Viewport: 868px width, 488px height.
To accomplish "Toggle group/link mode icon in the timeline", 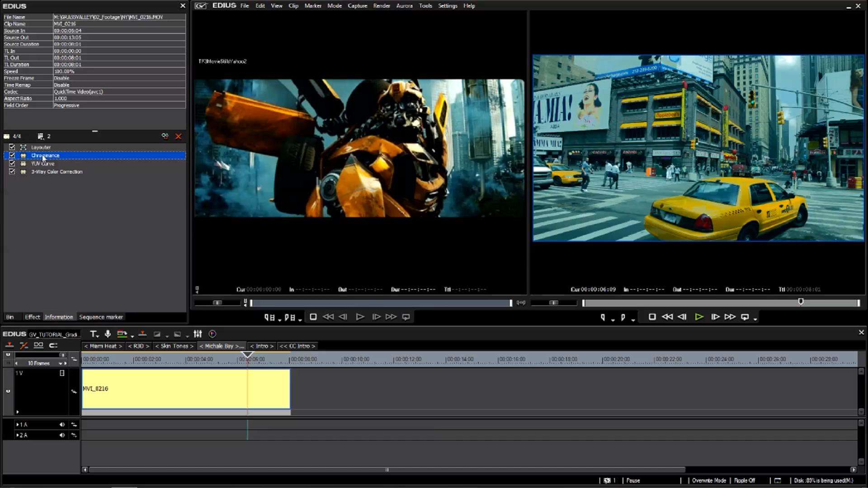I will tap(38, 345).
